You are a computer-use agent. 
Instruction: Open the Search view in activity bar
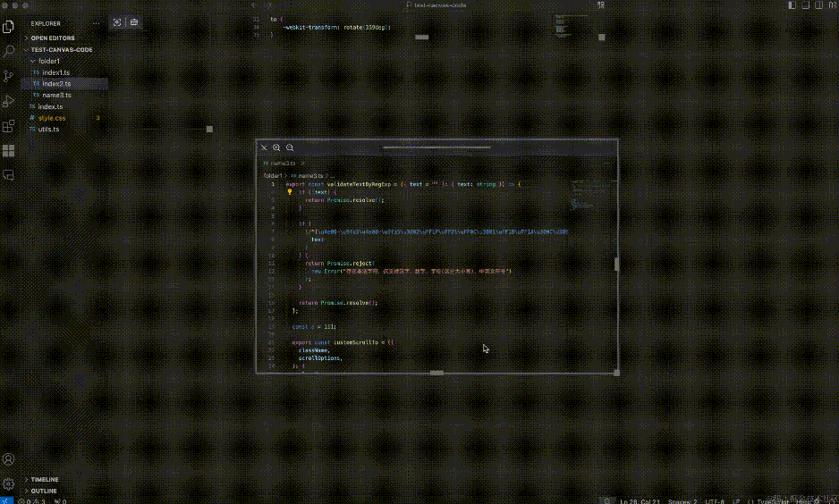pyautogui.click(x=8, y=51)
